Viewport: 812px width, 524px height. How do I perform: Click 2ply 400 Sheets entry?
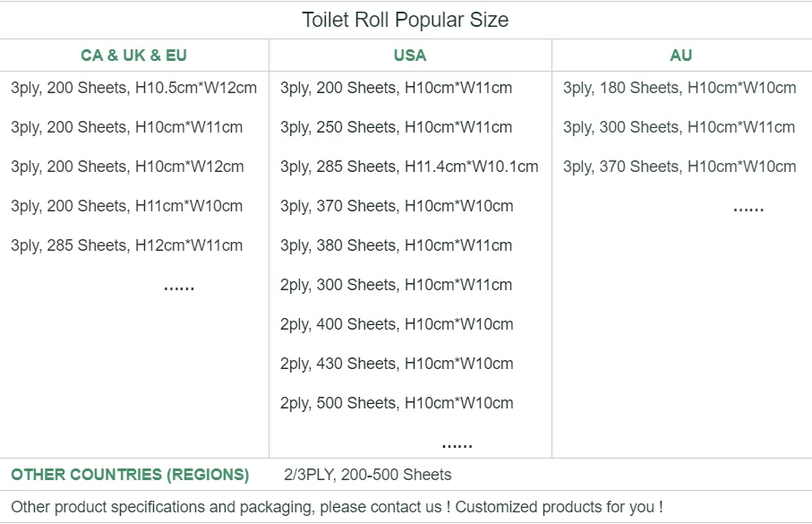coord(397,324)
